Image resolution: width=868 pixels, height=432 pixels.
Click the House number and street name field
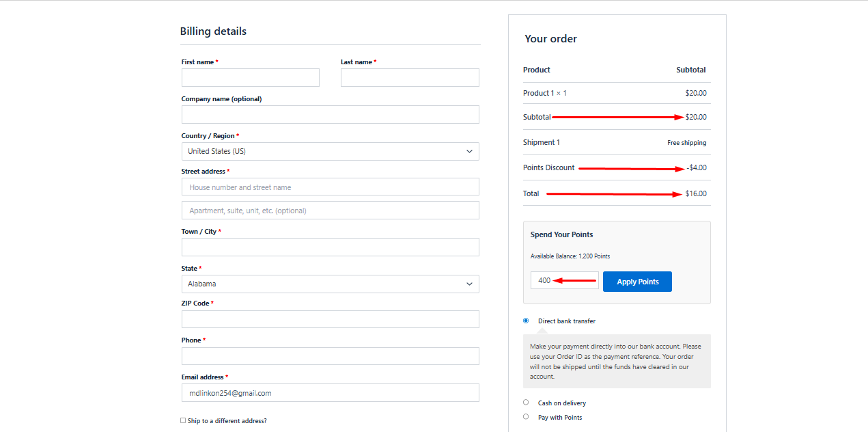(x=331, y=187)
